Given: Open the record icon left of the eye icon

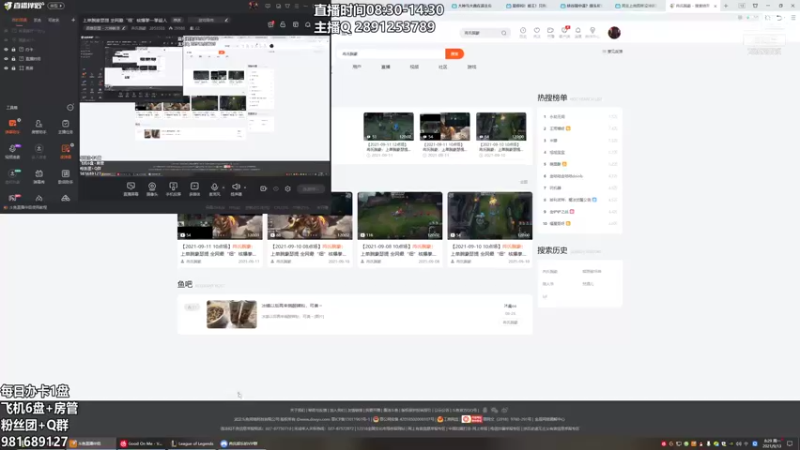Looking at the screenshot, I should tap(263, 189).
